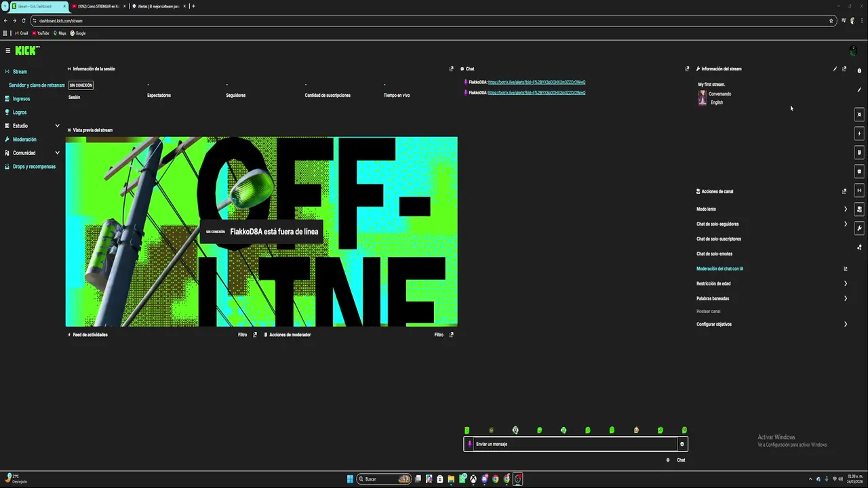The width and height of the screenshot is (868, 488).
Task: Insert the olive-colored emote above chat box
Action: pyautogui.click(x=492, y=430)
